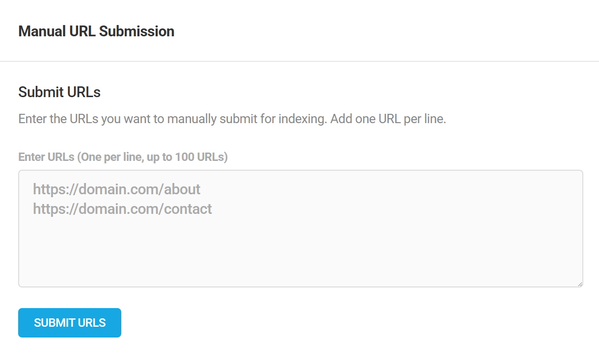Viewport: 599px width, 364px height.
Task: Click the empty lower area of the textarea
Action: 300,255
